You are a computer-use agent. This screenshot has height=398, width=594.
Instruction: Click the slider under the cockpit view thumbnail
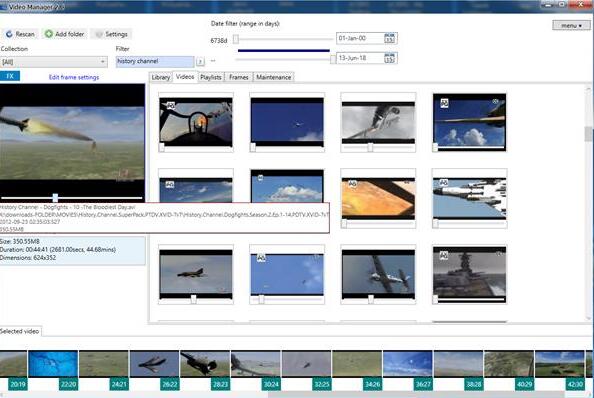(x=196, y=148)
